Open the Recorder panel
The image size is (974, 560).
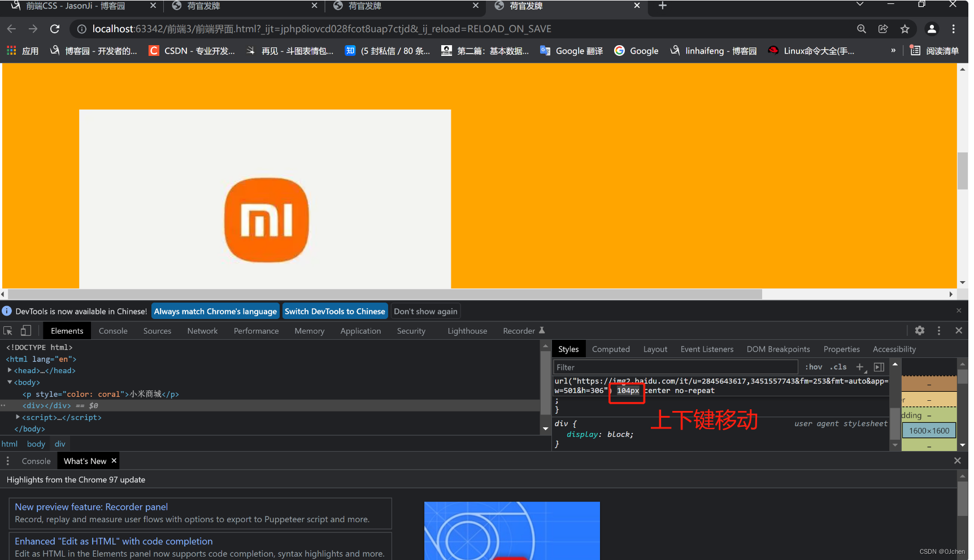tap(524, 331)
